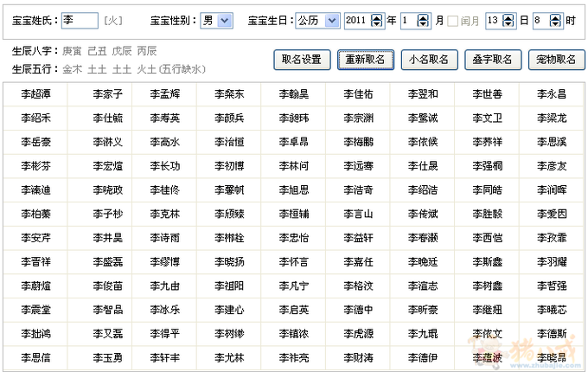Select the name 李浩奇
This screenshot has height=372, width=588.
tap(358, 190)
